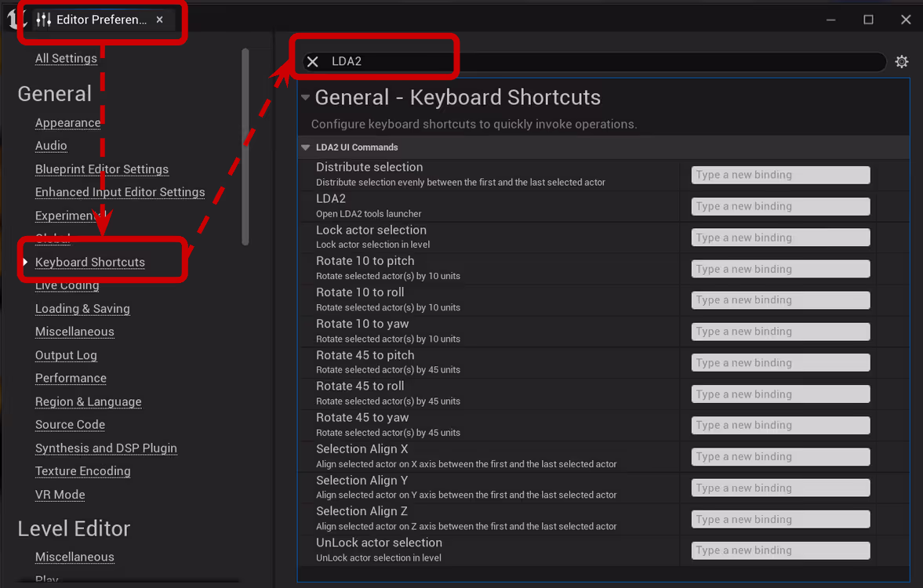Open Blueprint Editor Settings
Screen dimensions: 923x588
(102, 169)
